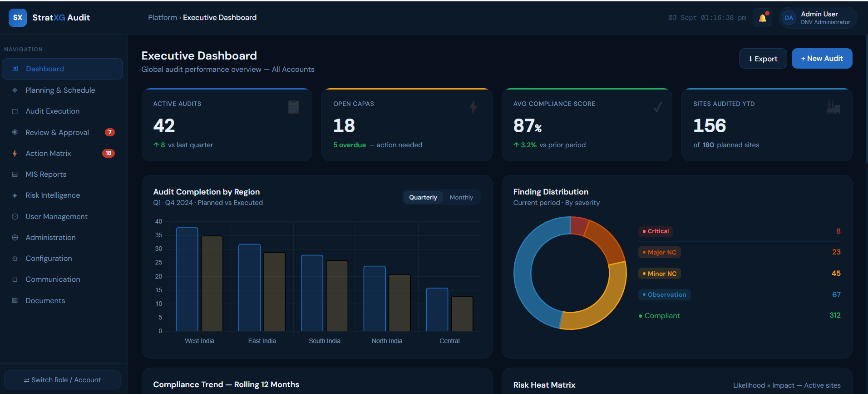Image resolution: width=868 pixels, height=394 pixels.
Task: Click the SX StratXG logo icon
Action: point(18,18)
